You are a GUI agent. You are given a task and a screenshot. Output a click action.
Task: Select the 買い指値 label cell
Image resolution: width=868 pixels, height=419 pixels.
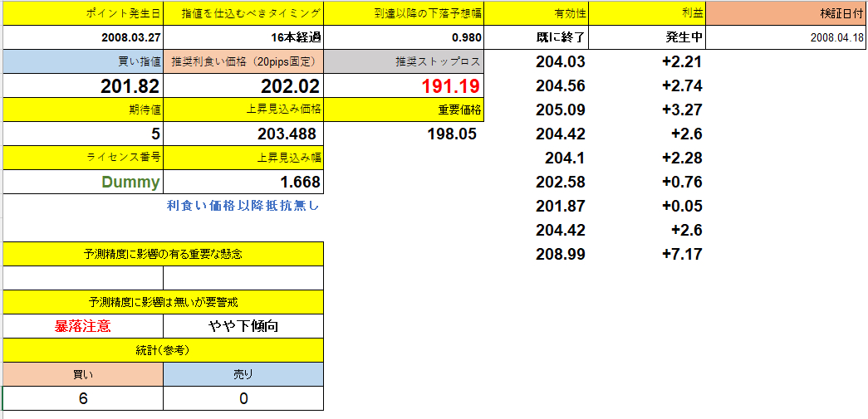(83, 62)
